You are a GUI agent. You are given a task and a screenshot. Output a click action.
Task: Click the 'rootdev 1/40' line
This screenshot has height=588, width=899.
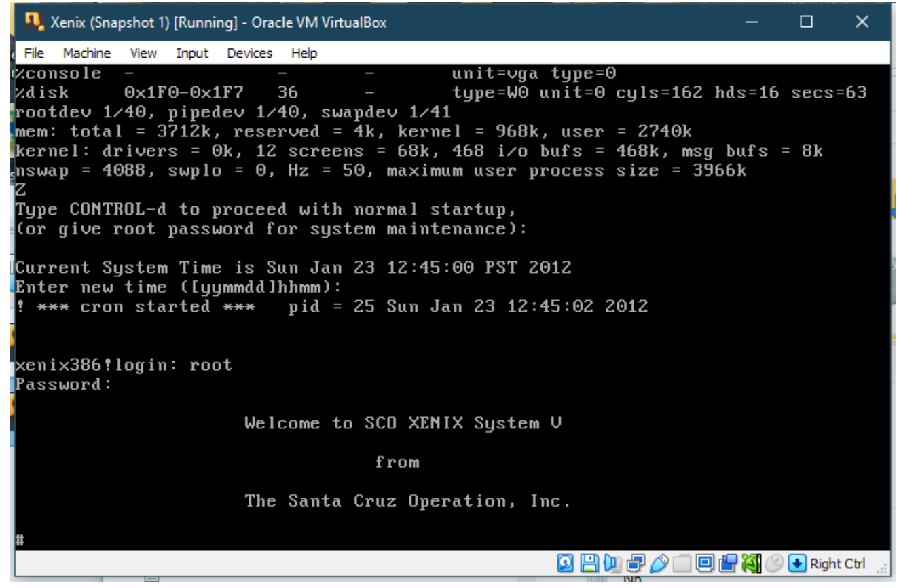tap(233, 112)
